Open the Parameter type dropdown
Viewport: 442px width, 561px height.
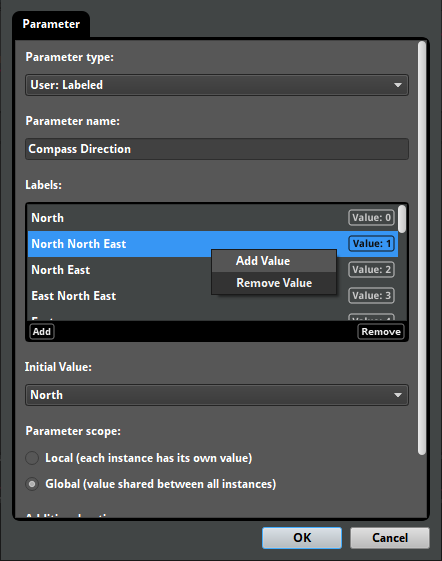click(217, 85)
